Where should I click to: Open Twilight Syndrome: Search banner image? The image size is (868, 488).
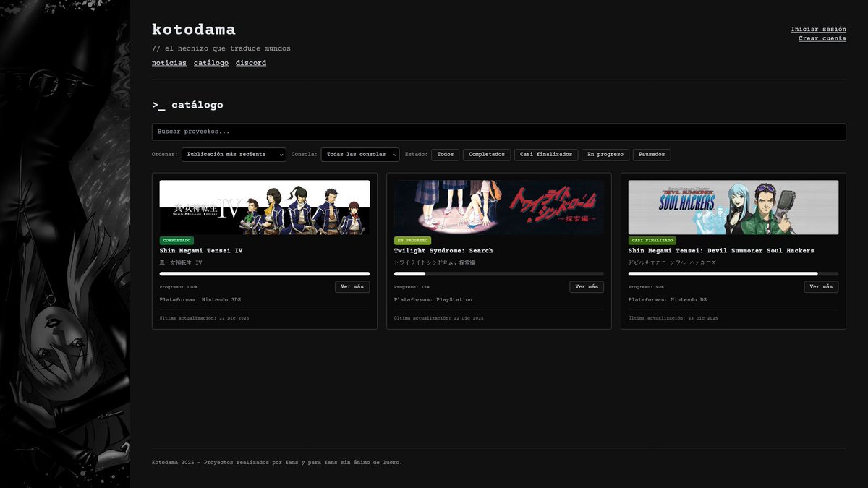tap(499, 207)
